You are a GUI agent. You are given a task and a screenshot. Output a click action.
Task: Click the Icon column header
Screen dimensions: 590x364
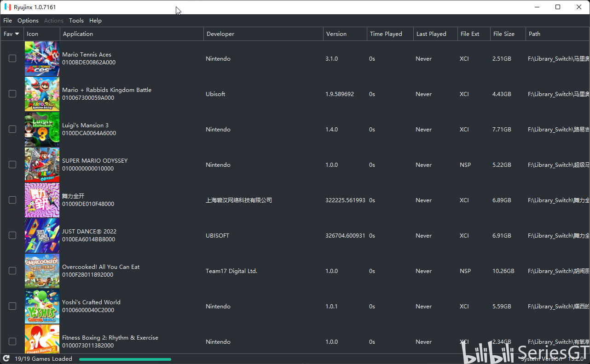pos(42,34)
